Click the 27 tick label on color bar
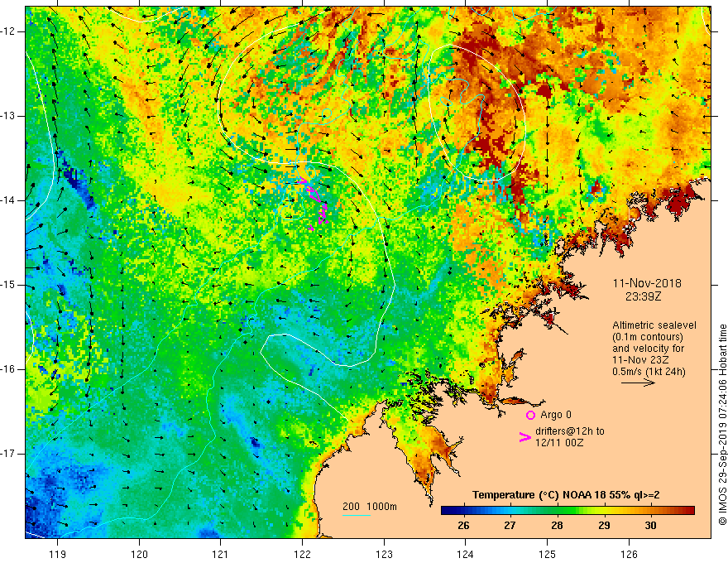The image size is (728, 563). (x=510, y=526)
